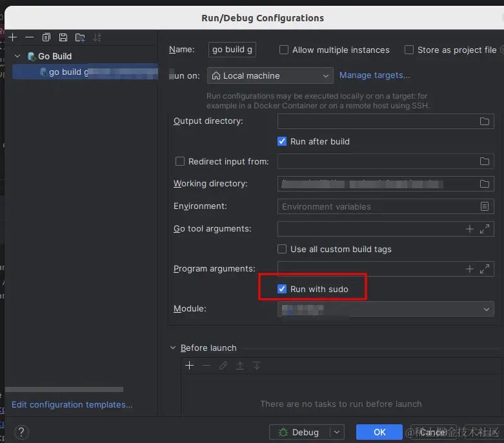Confirm with the OK button
The width and height of the screenshot is (504, 443).
point(379,432)
